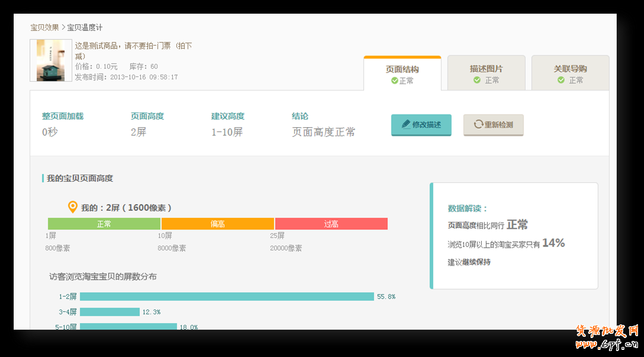Click the 建议高度 heading
This screenshot has height=357, width=644.
pos(228,116)
